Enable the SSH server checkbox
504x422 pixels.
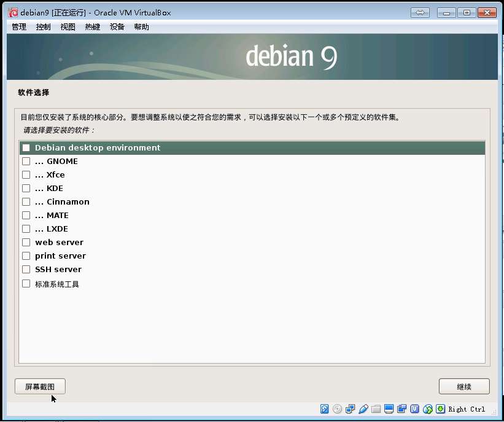click(26, 269)
